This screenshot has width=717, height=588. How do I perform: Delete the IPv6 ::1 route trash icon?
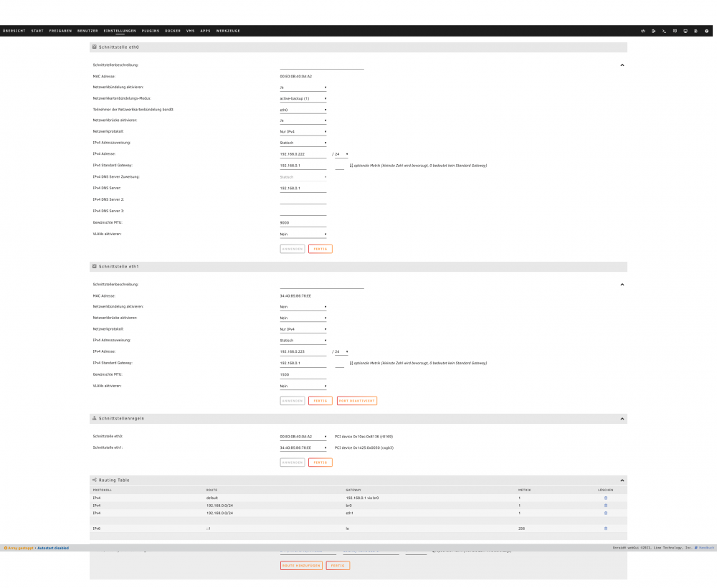606,528
